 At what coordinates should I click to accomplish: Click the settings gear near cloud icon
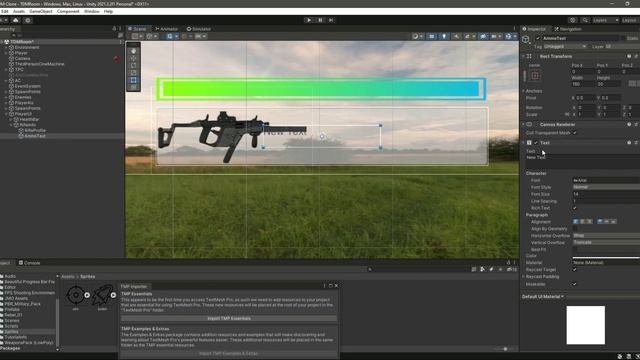[28, 20]
